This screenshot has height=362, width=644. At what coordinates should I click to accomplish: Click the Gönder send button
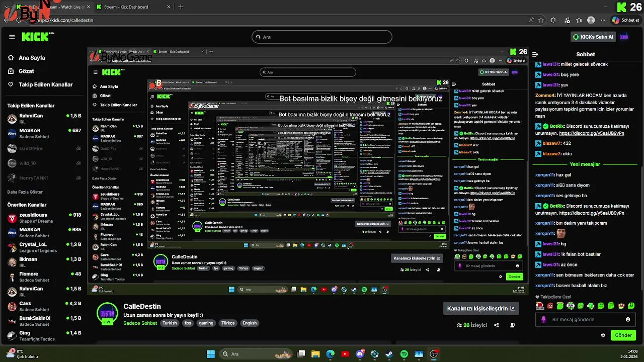[x=623, y=335]
